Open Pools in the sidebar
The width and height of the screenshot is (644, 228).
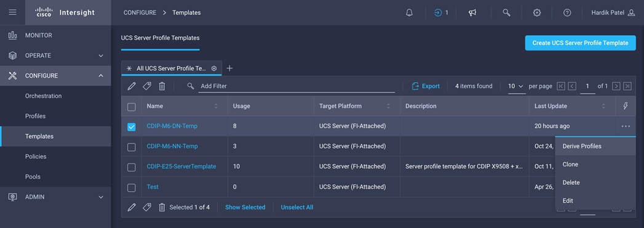pos(33,177)
